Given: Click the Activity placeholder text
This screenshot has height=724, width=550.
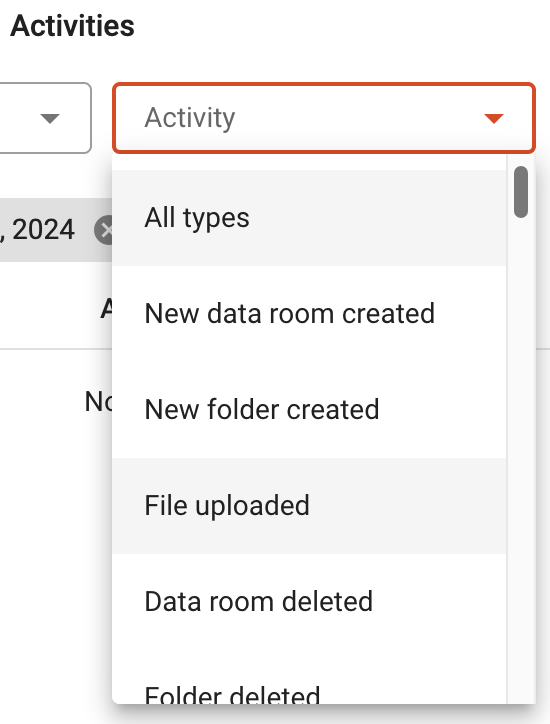Looking at the screenshot, I should (190, 118).
